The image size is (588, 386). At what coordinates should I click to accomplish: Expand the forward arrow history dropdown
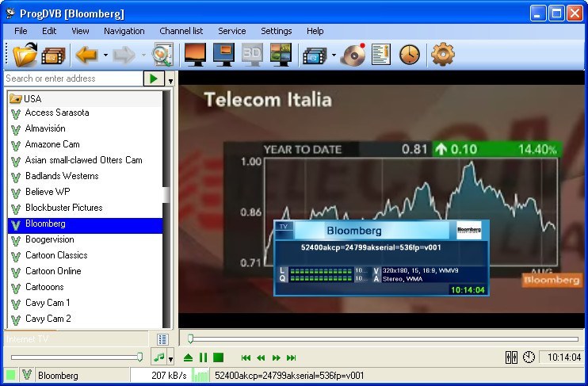143,55
